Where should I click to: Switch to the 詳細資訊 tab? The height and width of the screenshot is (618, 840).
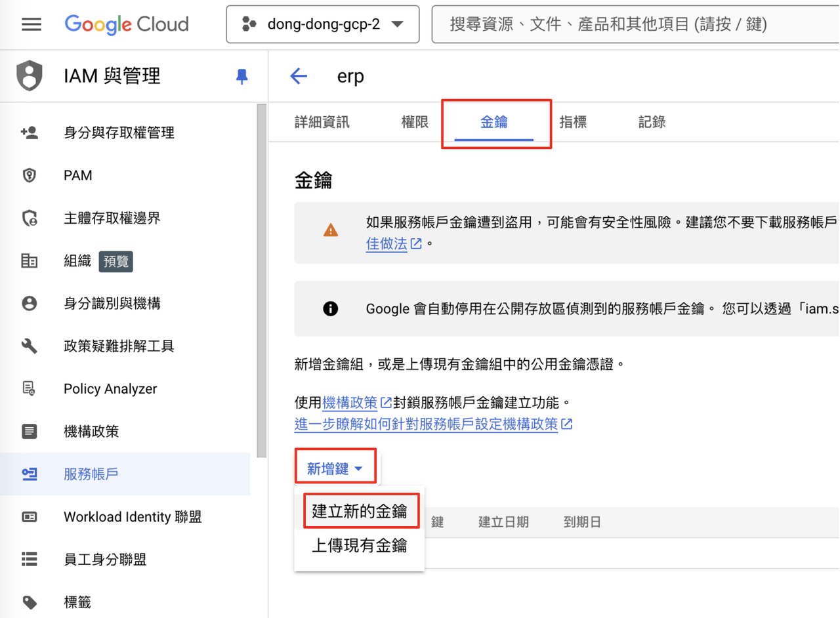pos(322,122)
